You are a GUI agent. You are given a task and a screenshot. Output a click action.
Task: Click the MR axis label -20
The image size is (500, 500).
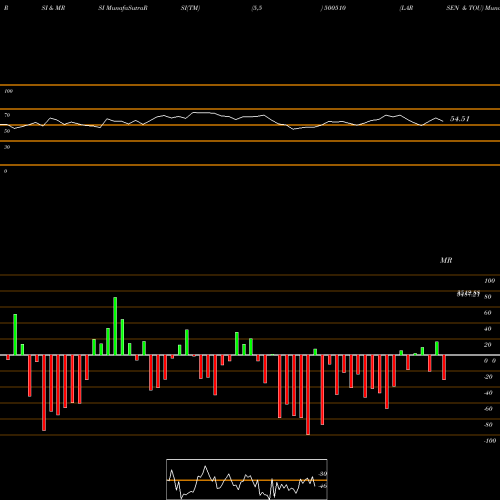488,377
